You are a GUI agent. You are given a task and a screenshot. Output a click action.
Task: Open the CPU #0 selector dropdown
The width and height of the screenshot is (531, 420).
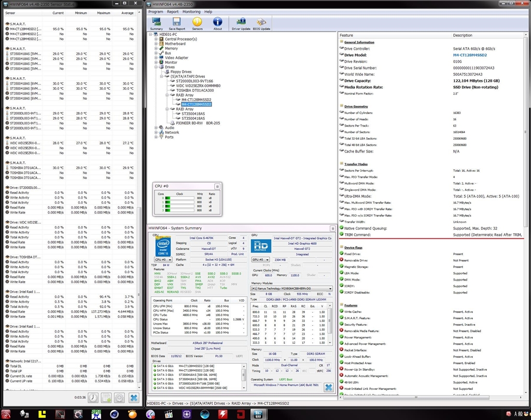163,259
